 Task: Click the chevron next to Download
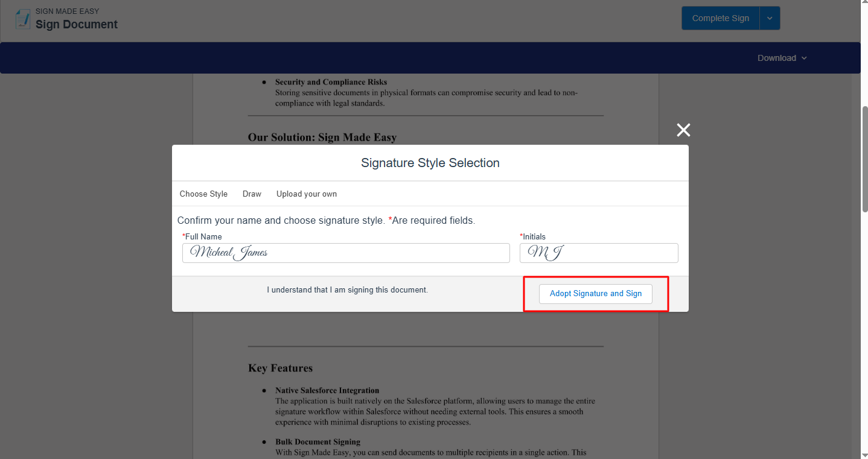tap(804, 58)
